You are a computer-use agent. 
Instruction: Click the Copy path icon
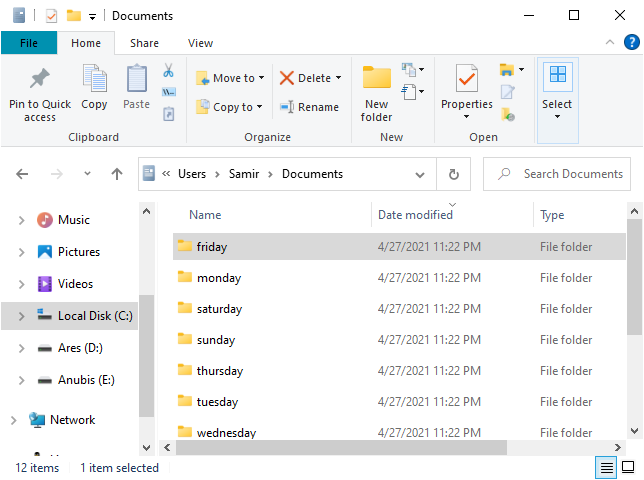[x=169, y=92]
